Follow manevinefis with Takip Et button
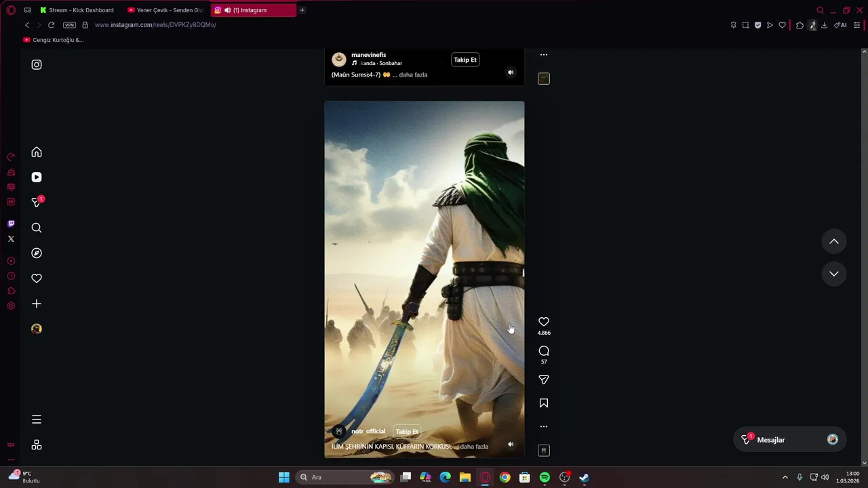Viewport: 868px width, 488px height. pyautogui.click(x=465, y=60)
